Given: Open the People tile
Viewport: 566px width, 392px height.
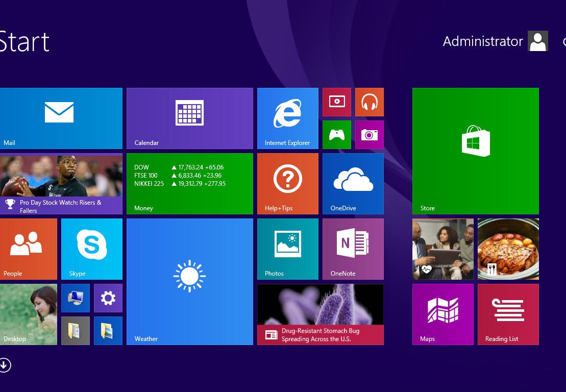Looking at the screenshot, I should [29, 249].
